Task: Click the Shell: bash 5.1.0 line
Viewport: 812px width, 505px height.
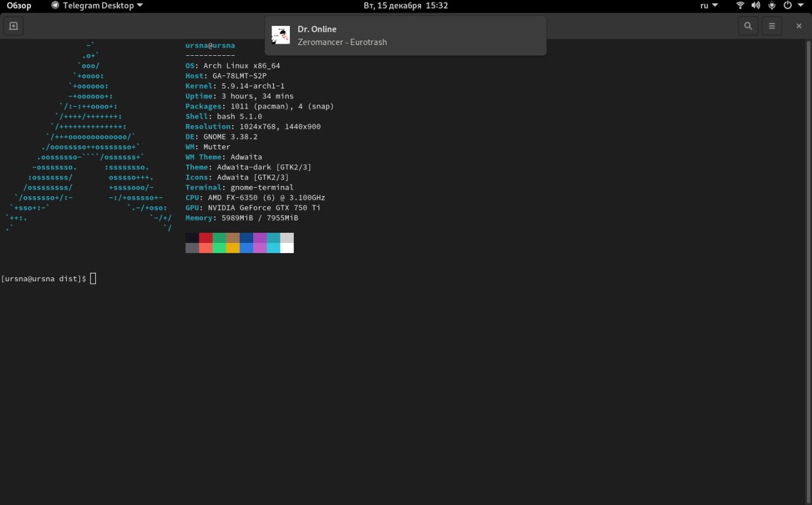Action: (x=223, y=117)
